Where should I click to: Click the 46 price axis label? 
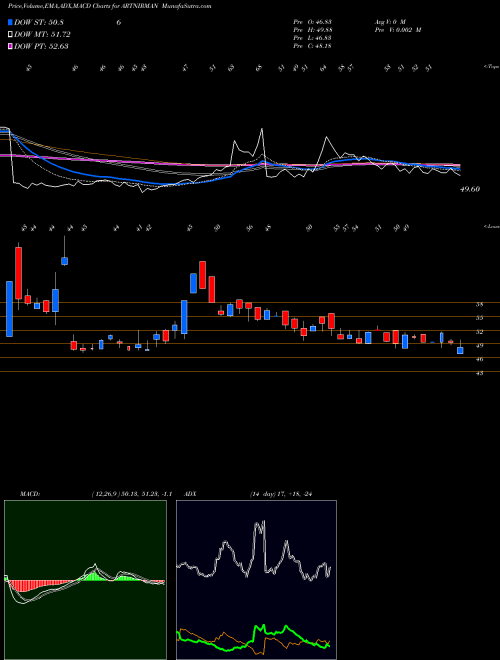[479, 359]
